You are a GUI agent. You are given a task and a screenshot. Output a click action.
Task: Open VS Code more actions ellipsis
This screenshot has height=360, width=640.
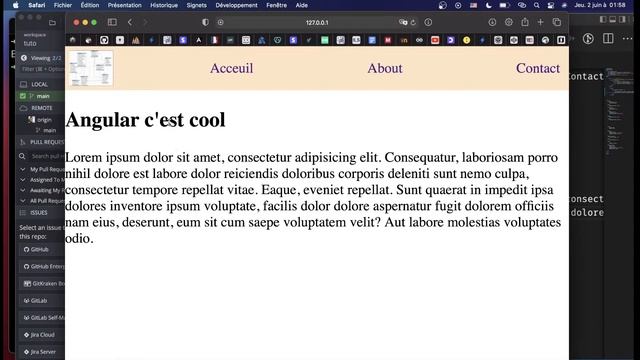627,38
